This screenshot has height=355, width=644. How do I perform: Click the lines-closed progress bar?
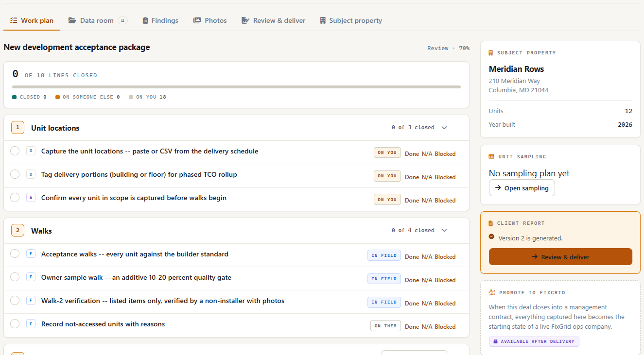[x=236, y=87]
